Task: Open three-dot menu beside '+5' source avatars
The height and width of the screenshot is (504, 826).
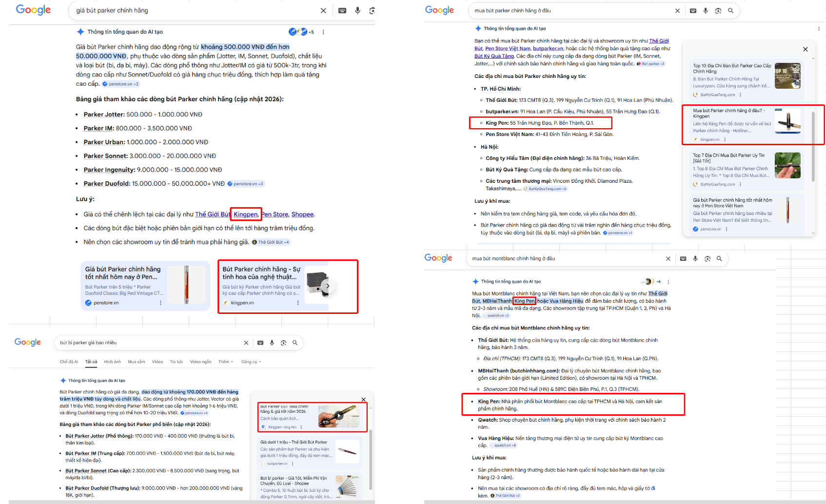Action: point(323,32)
